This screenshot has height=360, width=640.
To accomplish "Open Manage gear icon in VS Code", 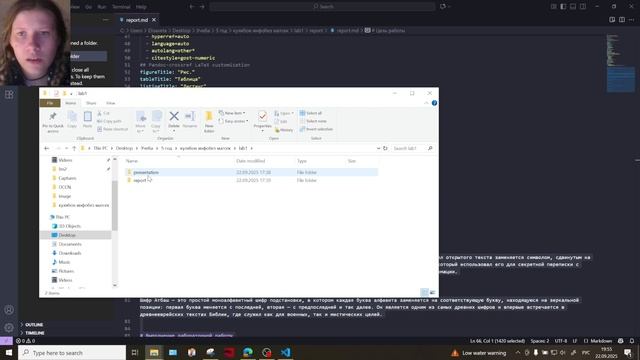I will pos(9,327).
